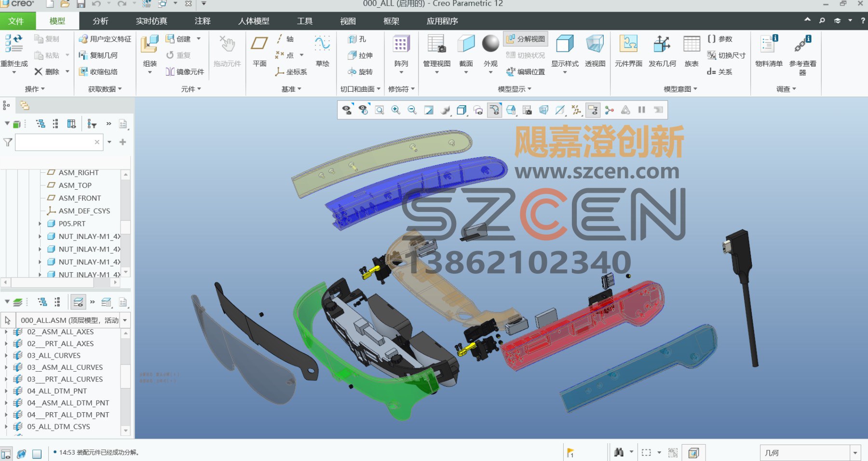The width and height of the screenshot is (868, 461).
Task: Open Bill of Materials (物料清单)
Action: tap(769, 51)
